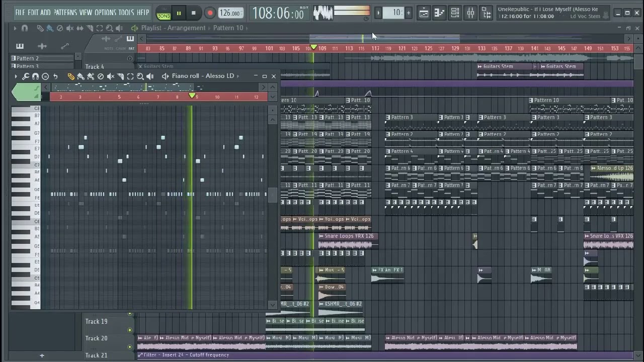Select Piano roll paint drum tool
The width and height of the screenshot is (644, 362).
[91, 76]
